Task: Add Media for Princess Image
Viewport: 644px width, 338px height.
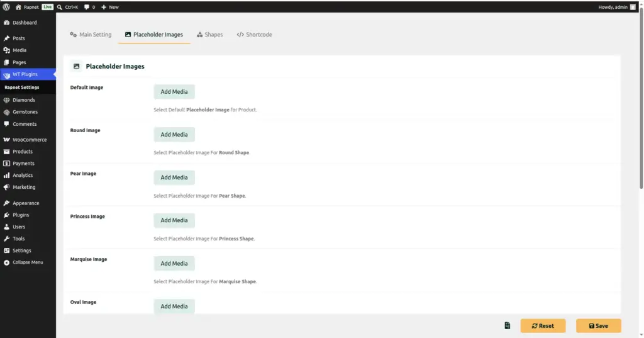Action: click(x=174, y=220)
